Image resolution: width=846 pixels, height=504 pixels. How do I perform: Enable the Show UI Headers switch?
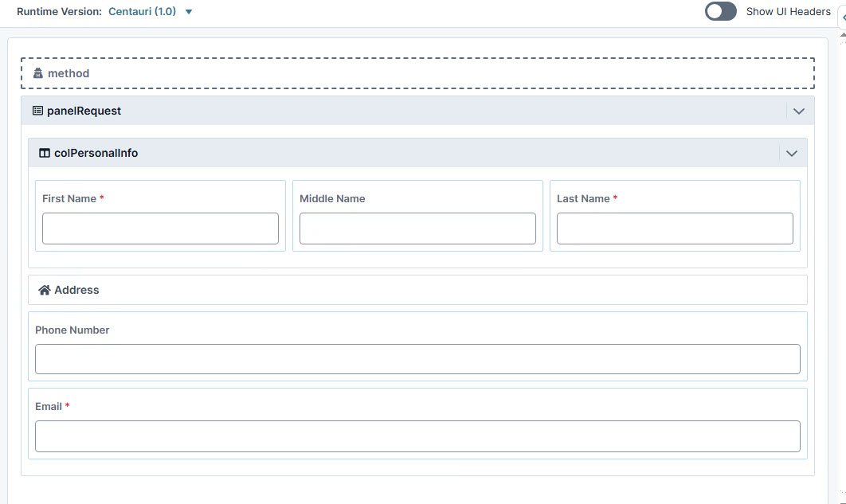click(x=721, y=11)
